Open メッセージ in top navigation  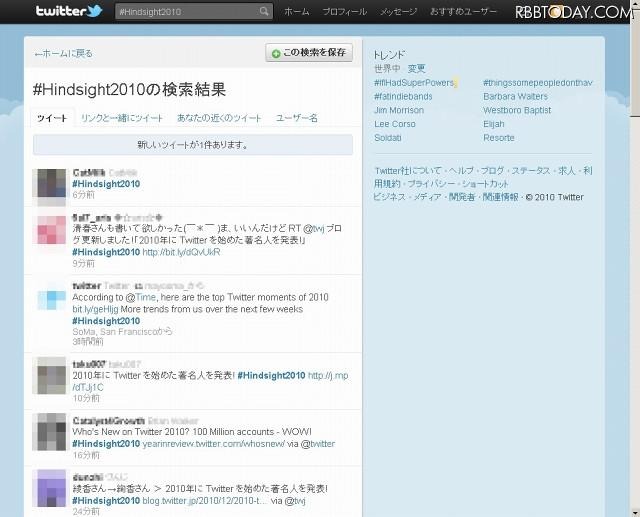(x=398, y=12)
